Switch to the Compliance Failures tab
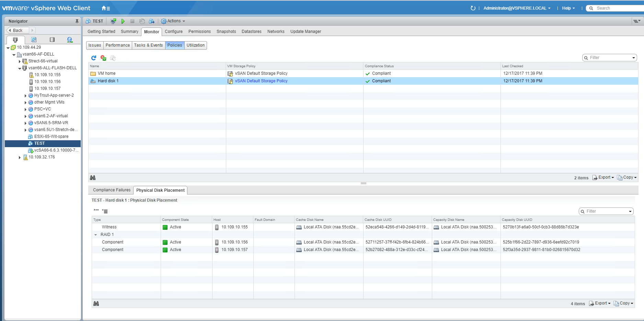Viewport: 644px width, 321px height. pos(112,190)
